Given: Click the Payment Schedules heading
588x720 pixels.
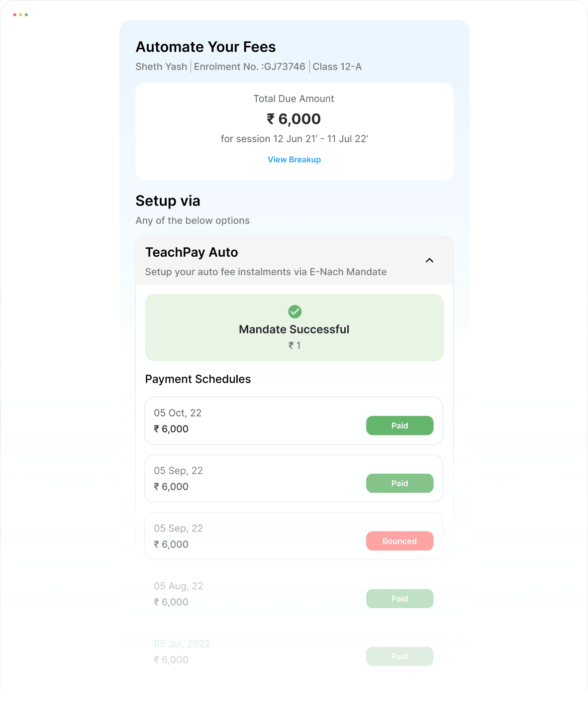Looking at the screenshot, I should [198, 379].
